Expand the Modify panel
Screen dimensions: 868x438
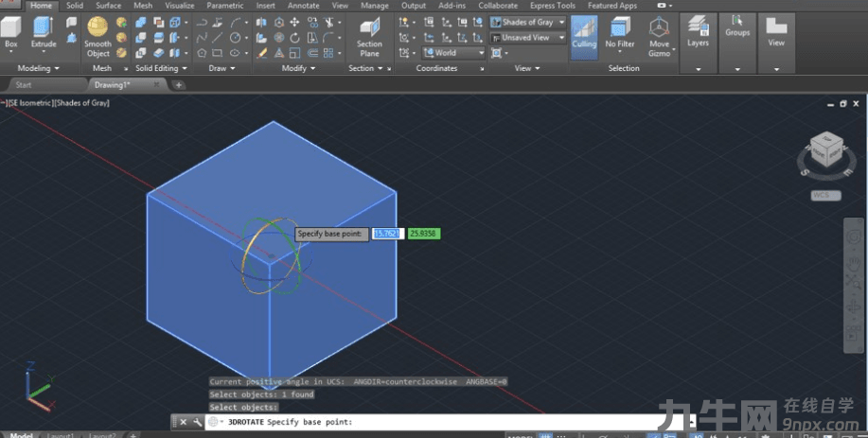tap(298, 68)
